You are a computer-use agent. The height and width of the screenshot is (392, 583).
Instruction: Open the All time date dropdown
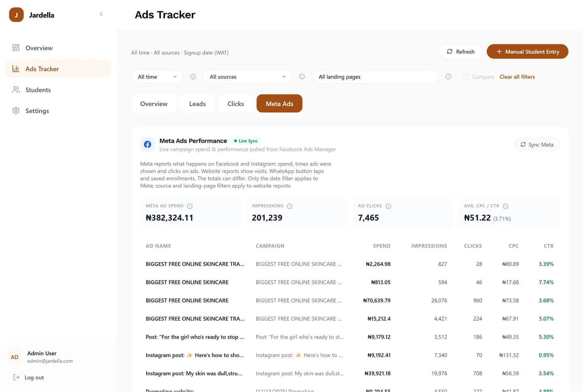pos(157,77)
